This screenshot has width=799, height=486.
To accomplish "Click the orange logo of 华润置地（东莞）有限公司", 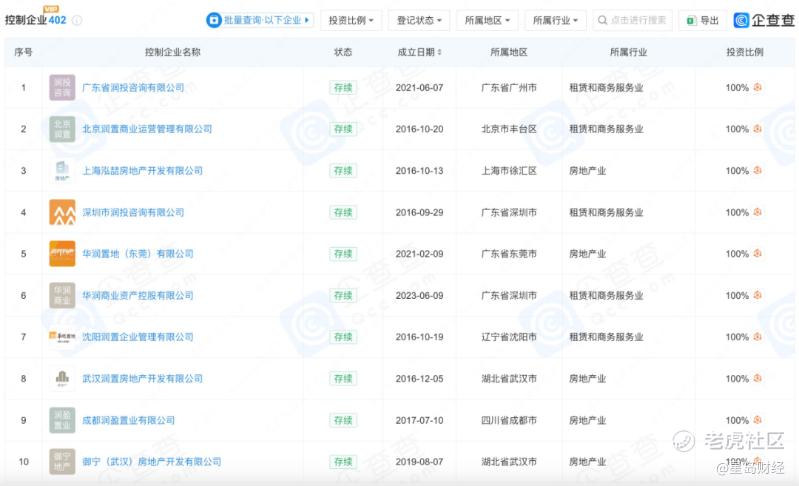I will [62, 254].
